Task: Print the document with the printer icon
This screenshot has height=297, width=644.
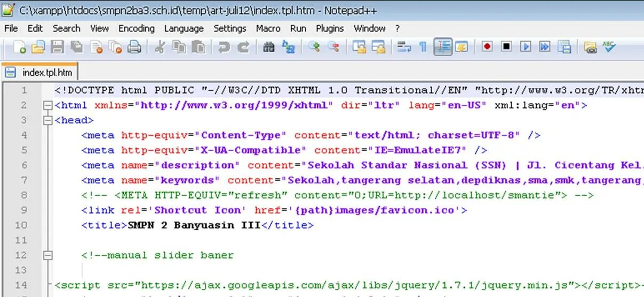Action: [x=134, y=47]
